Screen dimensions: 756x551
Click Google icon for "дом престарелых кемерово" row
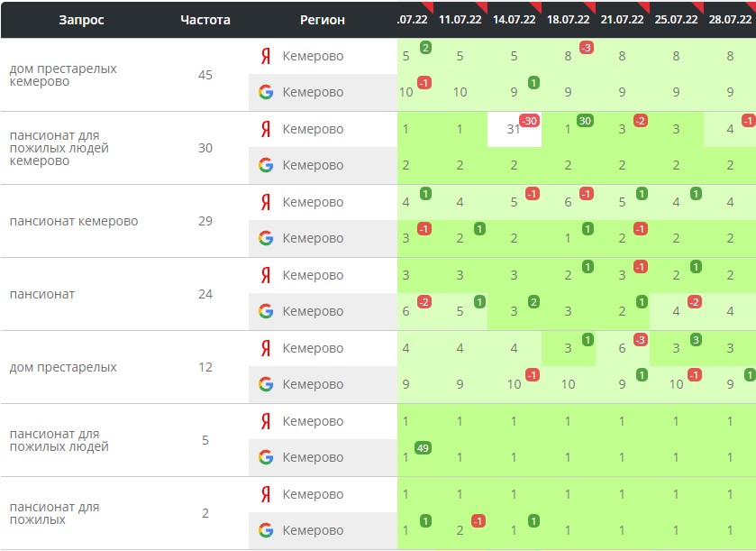tap(266, 92)
